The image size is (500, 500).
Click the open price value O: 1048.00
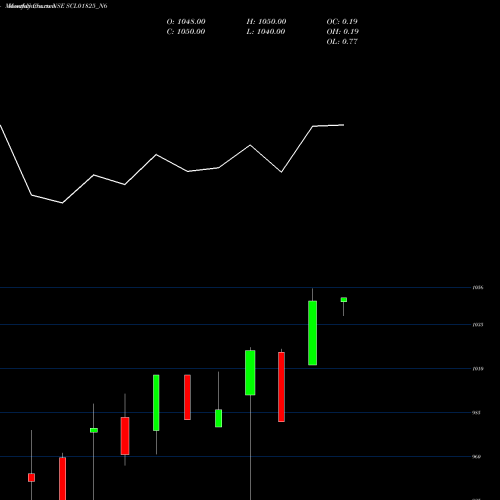coord(186,22)
